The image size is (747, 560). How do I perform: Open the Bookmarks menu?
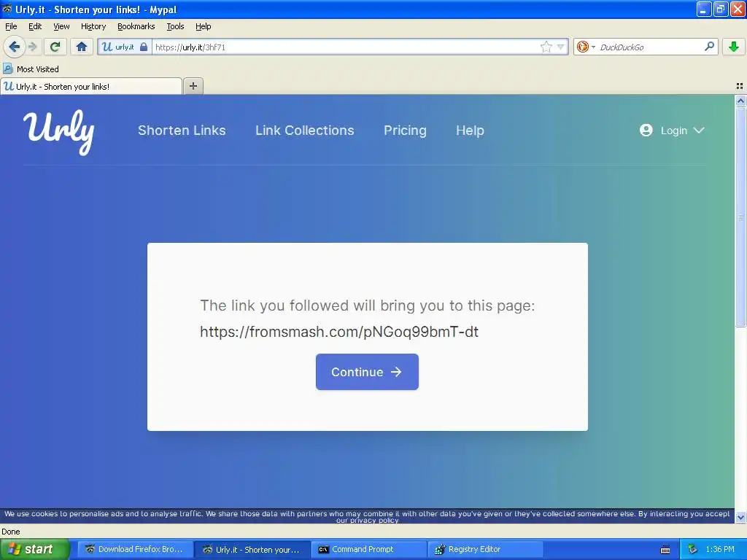[136, 26]
